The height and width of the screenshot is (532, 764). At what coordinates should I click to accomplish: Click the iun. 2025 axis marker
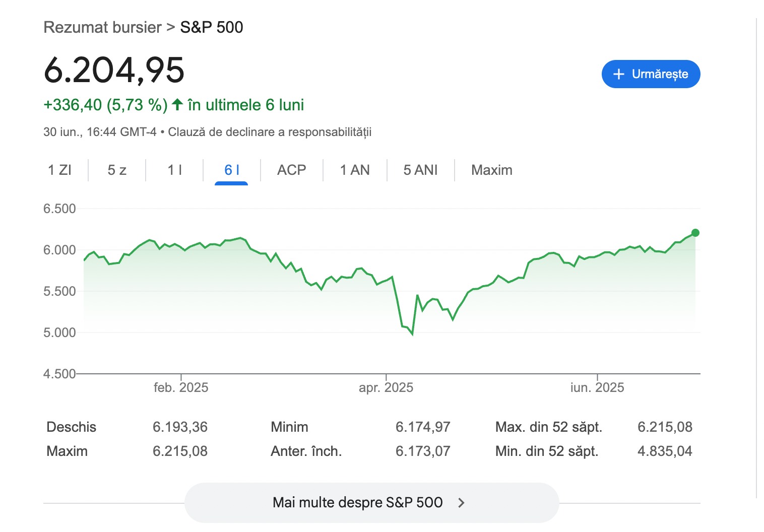coord(597,387)
